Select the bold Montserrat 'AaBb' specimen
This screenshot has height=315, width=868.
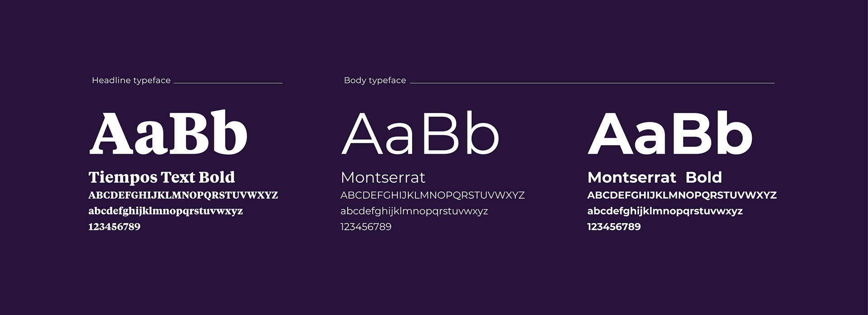click(x=670, y=133)
